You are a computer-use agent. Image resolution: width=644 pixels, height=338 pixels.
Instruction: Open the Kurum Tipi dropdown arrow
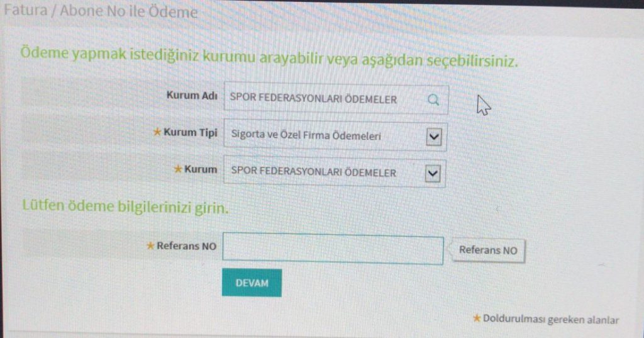[434, 137]
